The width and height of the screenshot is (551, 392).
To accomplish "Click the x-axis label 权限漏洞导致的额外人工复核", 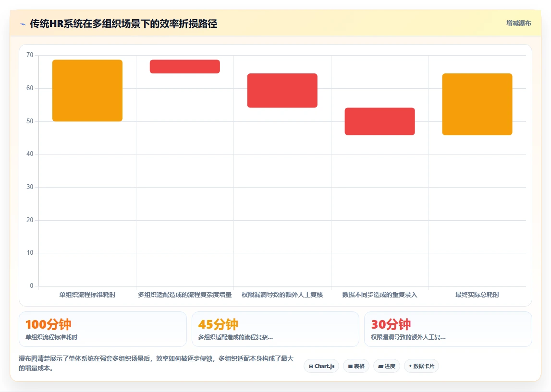I will [282, 295].
